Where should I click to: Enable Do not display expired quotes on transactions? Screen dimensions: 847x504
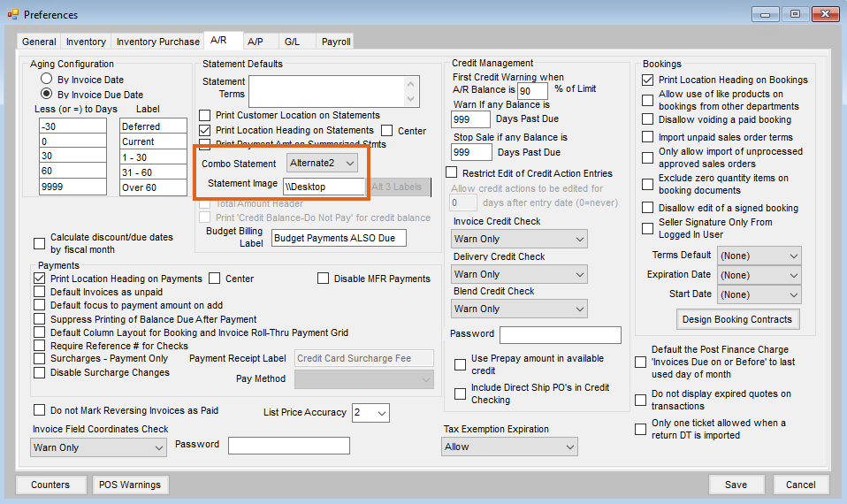pyautogui.click(x=641, y=401)
